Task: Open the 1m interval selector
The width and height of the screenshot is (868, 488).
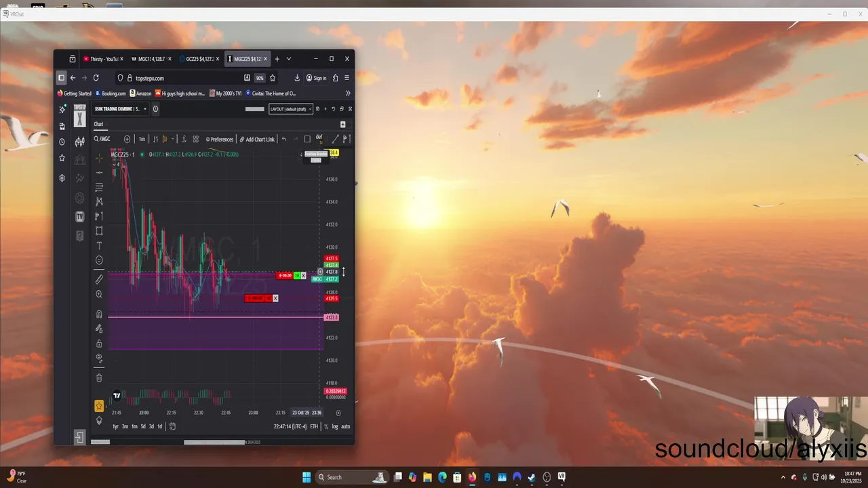Action: coord(142,139)
